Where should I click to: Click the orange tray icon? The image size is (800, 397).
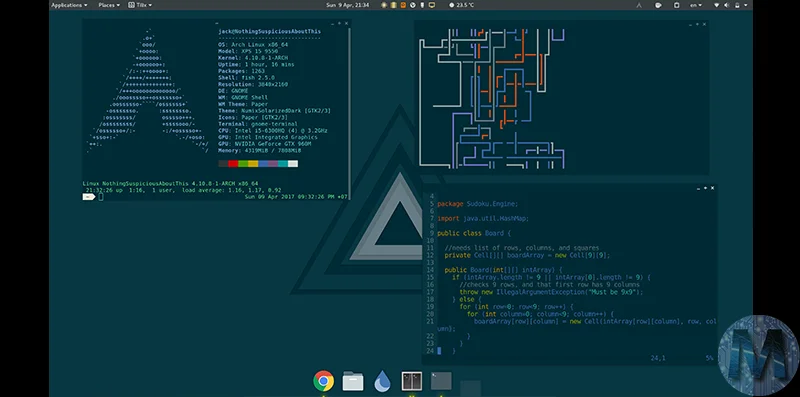(403, 5)
